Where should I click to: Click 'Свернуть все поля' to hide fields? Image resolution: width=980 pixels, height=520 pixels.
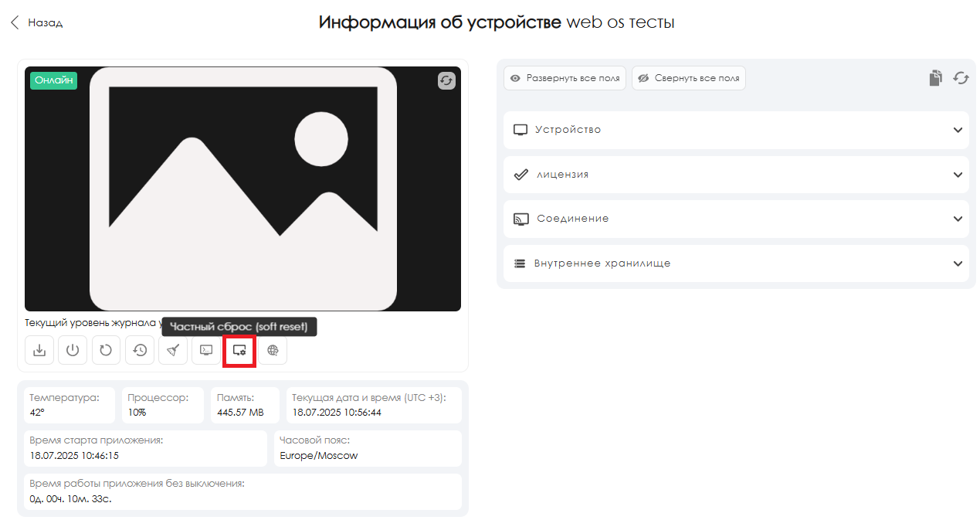click(x=689, y=78)
